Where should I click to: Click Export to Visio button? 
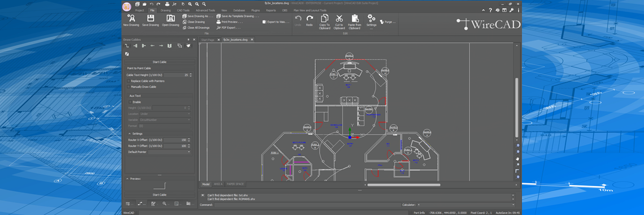(x=276, y=22)
